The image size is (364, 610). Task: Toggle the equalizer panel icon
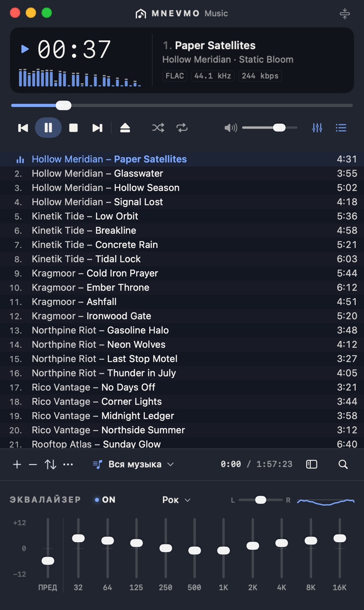tap(317, 128)
